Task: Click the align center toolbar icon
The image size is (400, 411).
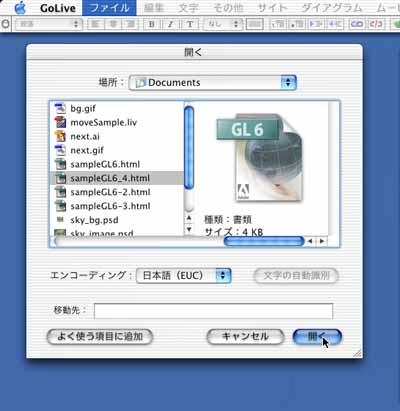Action: (x=113, y=24)
